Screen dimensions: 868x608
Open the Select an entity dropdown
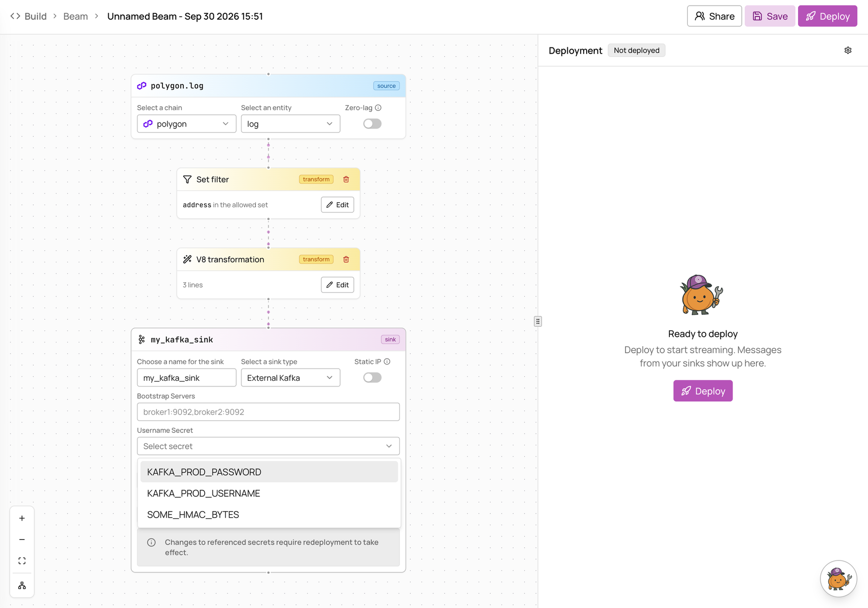click(x=291, y=124)
